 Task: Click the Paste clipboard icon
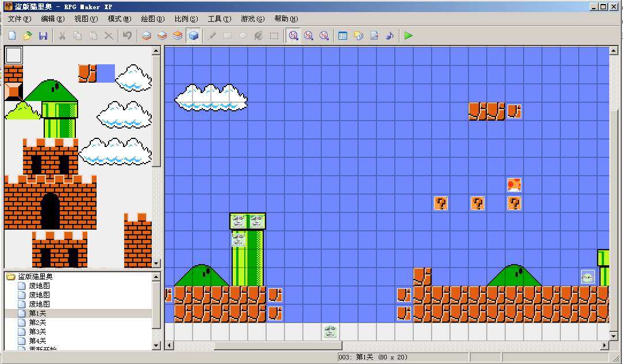93,36
